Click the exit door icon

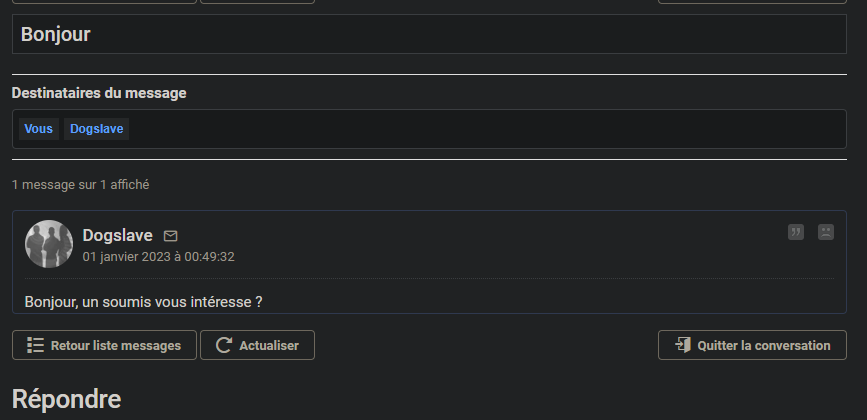(683, 345)
